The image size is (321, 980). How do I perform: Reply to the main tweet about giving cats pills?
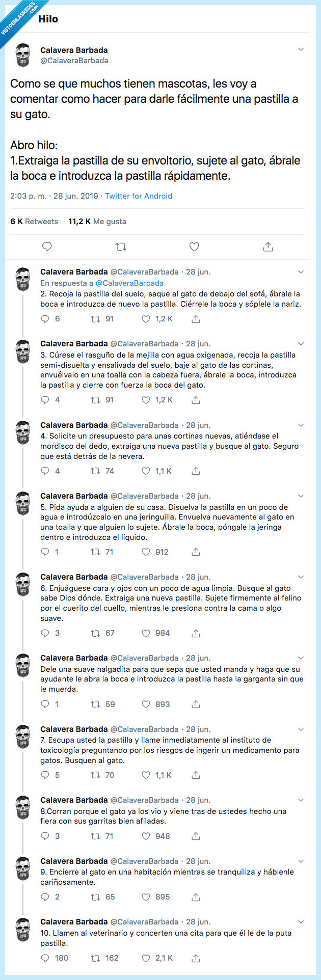(x=47, y=247)
